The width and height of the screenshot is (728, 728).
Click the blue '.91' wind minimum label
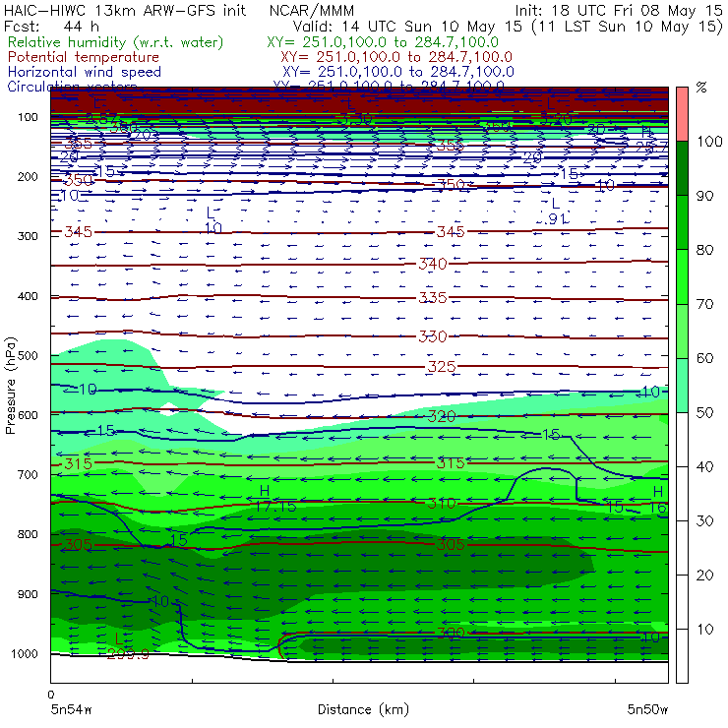pyautogui.click(x=554, y=218)
